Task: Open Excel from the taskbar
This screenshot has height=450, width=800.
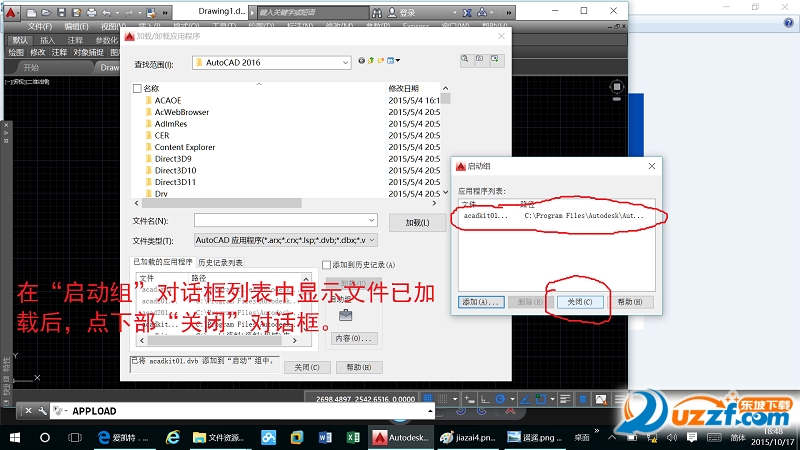Action: click(353, 437)
